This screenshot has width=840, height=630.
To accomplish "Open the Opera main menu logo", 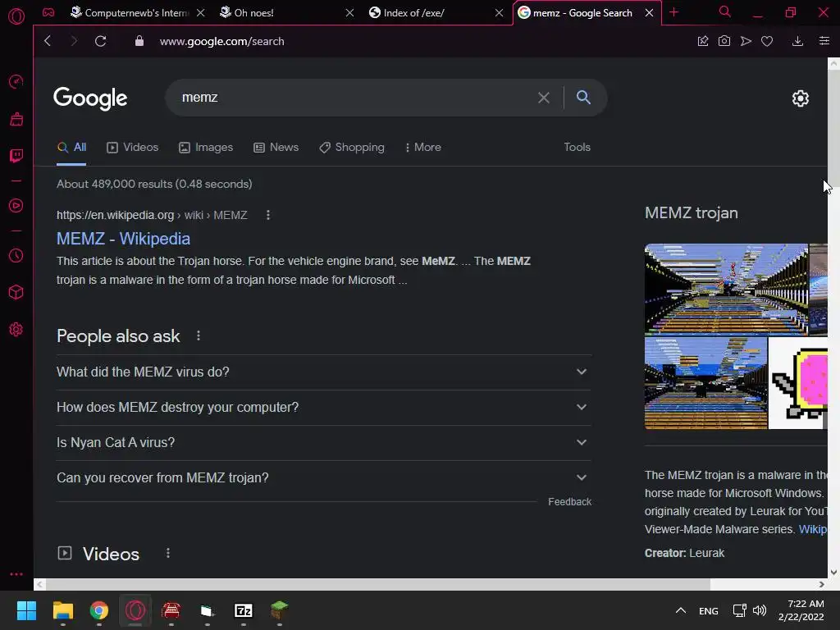I will [x=16, y=16].
